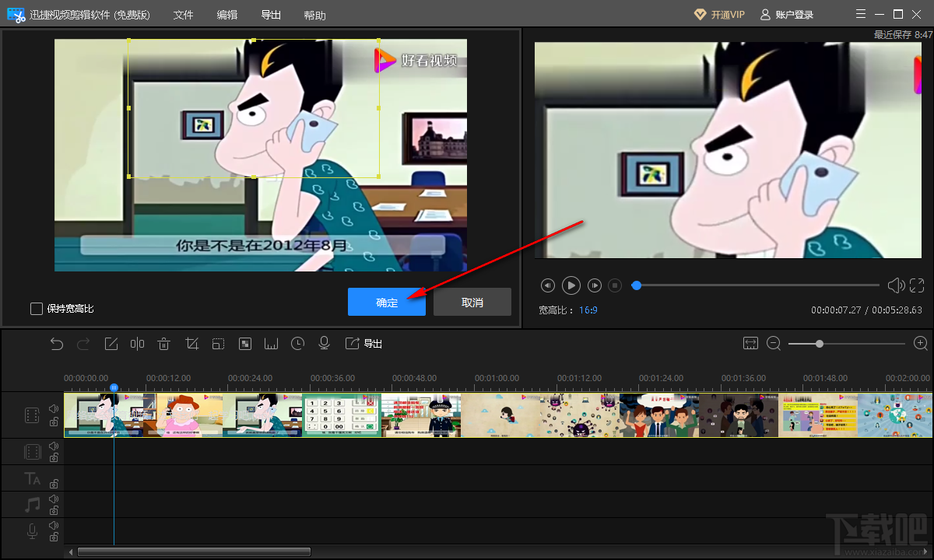Open the 文件 menu

pos(183,15)
